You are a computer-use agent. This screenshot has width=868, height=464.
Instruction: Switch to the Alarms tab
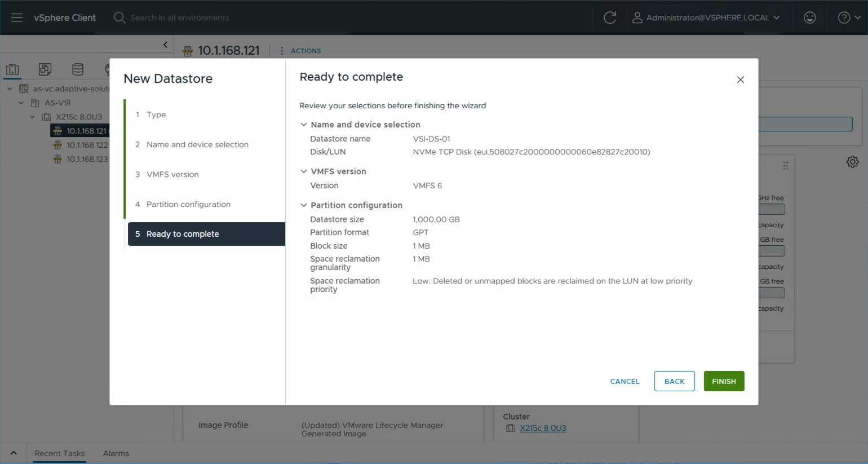click(x=116, y=453)
